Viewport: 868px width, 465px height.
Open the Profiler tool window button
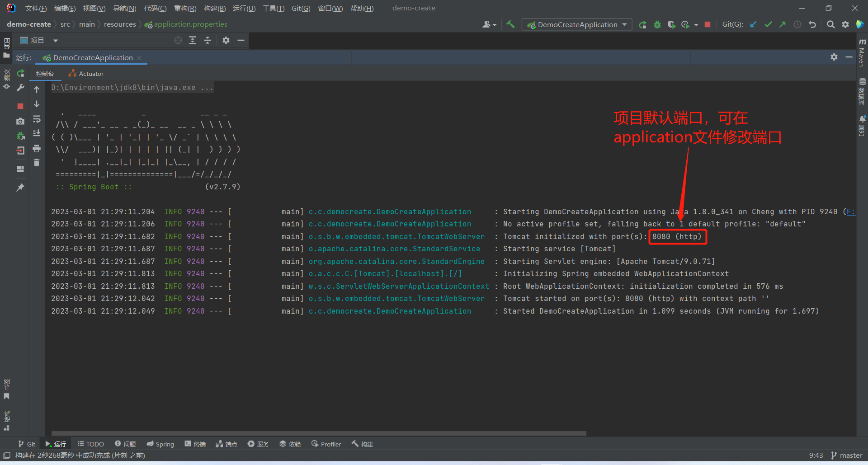coord(326,444)
